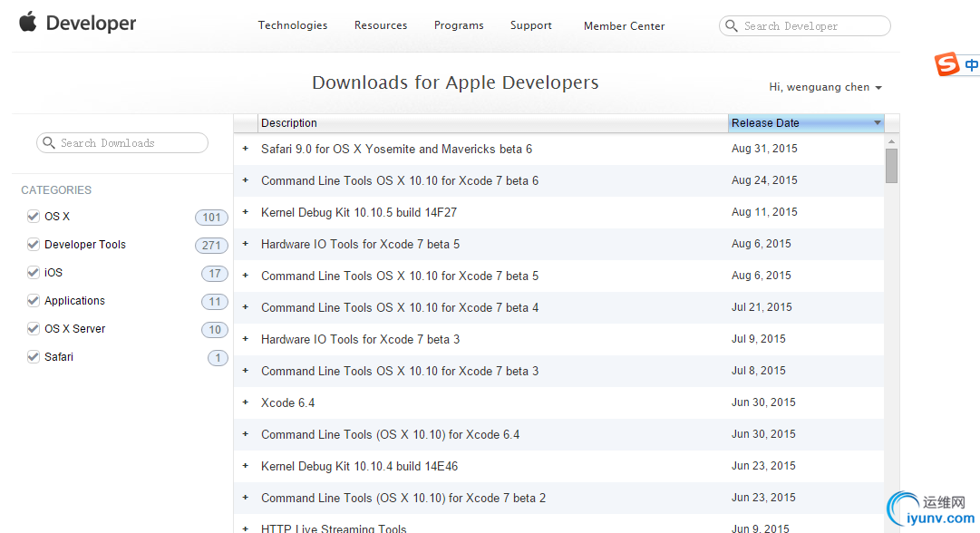Click the OS X category label

click(x=57, y=217)
